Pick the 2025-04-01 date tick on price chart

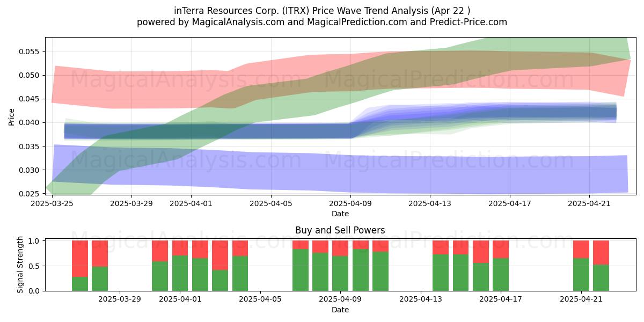coord(192,203)
